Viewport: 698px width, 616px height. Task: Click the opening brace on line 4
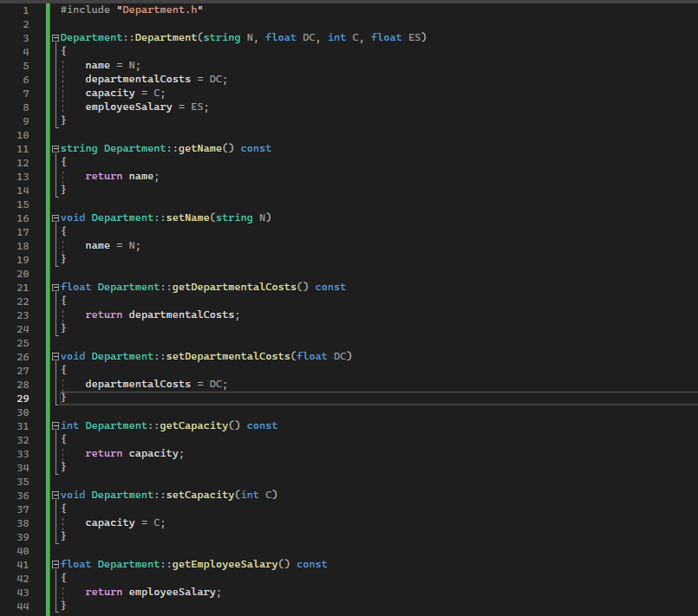tap(63, 51)
